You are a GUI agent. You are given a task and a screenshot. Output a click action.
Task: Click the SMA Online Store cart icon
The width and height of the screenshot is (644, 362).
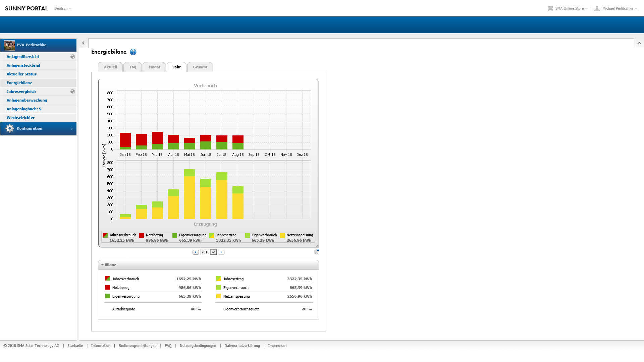pos(550,8)
